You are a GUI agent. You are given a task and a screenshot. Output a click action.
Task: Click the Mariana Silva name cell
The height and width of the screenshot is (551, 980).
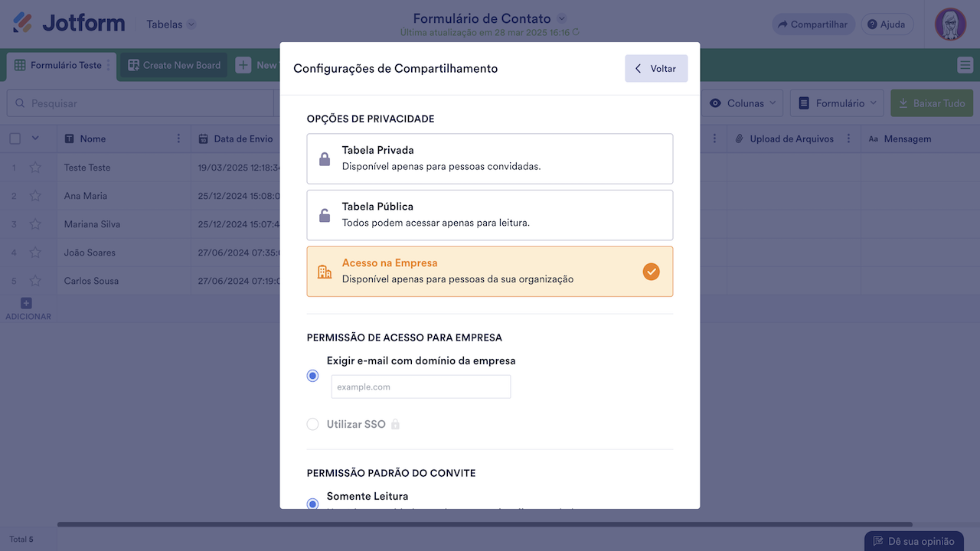coord(124,224)
